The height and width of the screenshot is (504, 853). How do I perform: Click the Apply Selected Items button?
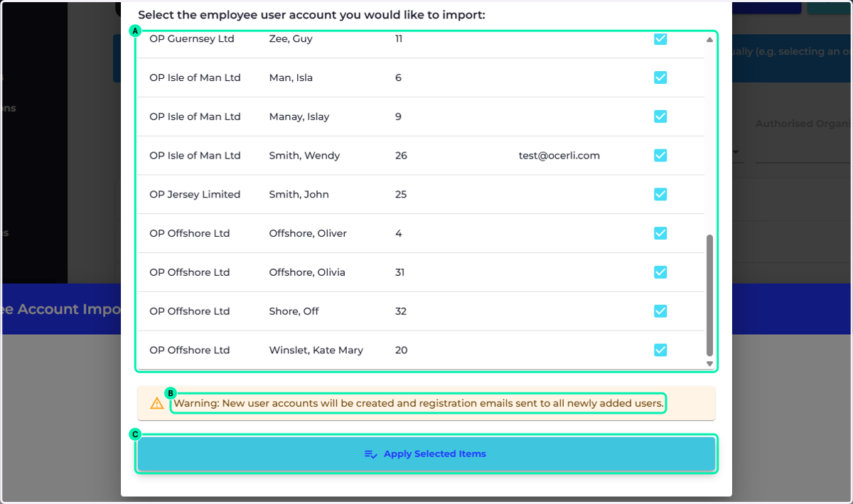point(426,454)
